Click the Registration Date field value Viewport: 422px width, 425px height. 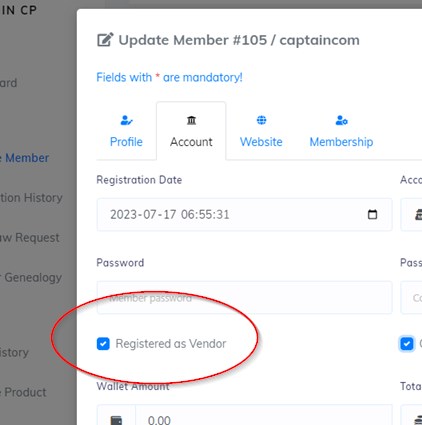tap(170, 214)
